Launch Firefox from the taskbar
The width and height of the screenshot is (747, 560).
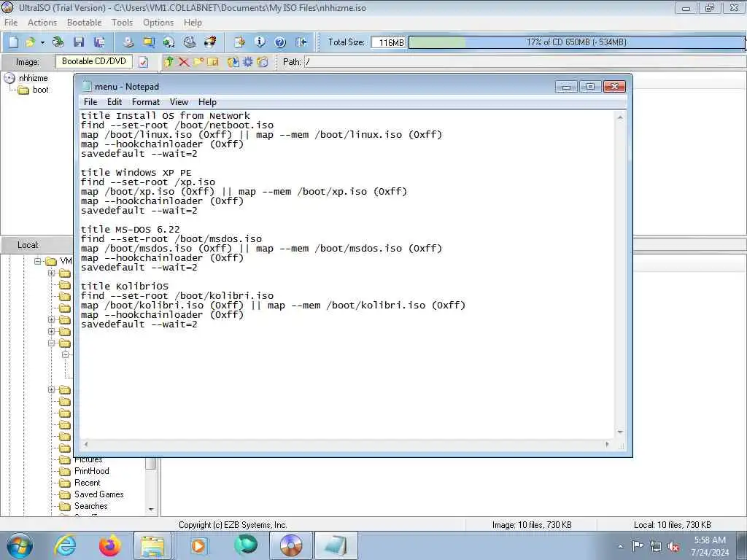110,545
